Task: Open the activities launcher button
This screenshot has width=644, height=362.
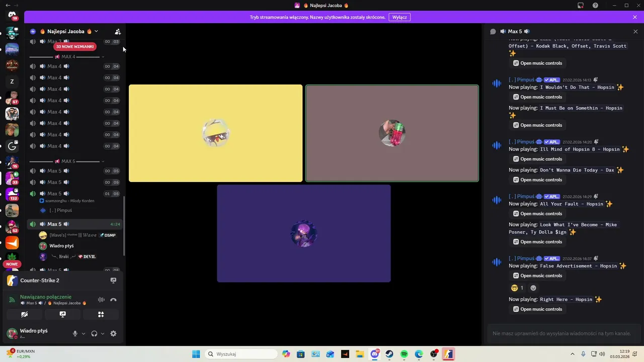Action: (101, 314)
